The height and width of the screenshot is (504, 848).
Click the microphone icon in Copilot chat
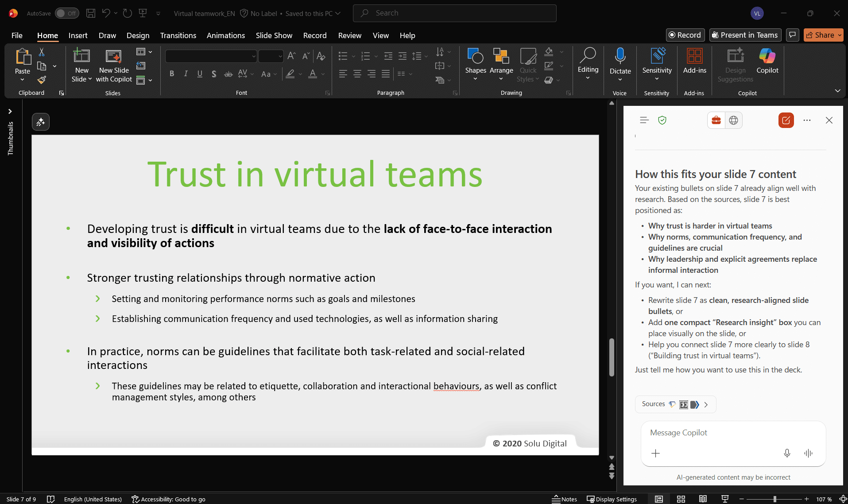point(787,453)
